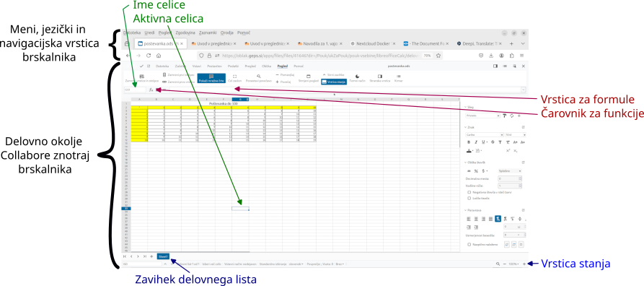Viewport: 644px width, 286px height.
Task: Open the Oblika tab
Action: pos(266,66)
